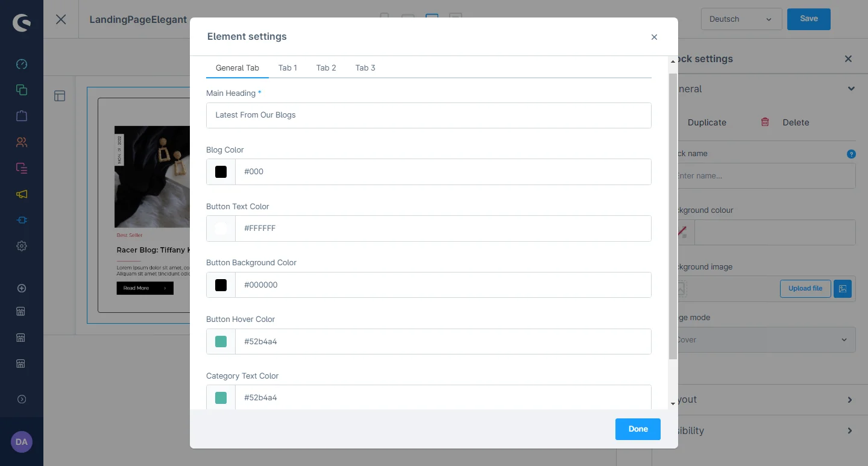Open the customers icon in sidebar
The image size is (868, 466).
point(22,142)
